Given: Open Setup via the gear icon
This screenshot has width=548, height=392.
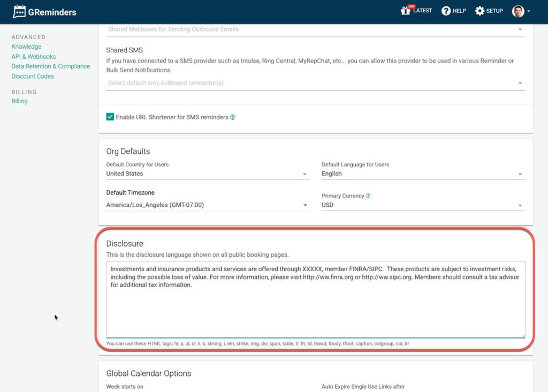Looking at the screenshot, I should 479,11.
